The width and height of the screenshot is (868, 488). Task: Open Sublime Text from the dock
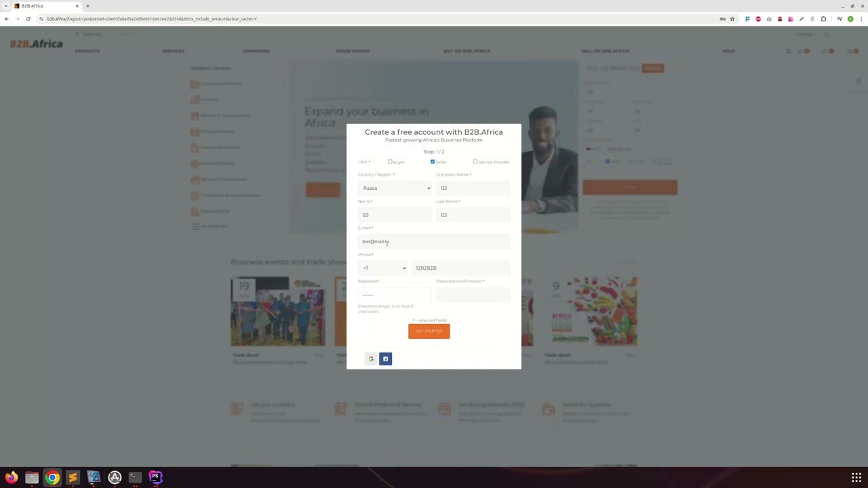pos(73,477)
